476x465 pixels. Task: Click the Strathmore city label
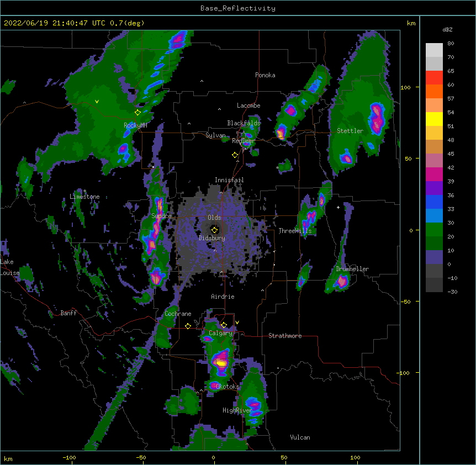pyautogui.click(x=285, y=336)
